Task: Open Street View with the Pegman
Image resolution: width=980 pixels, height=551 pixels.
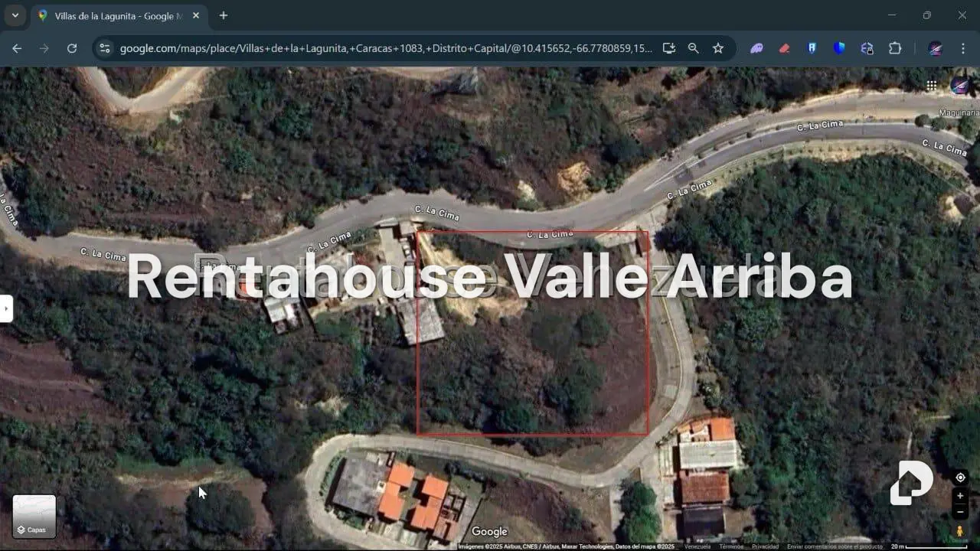Action: [x=960, y=530]
